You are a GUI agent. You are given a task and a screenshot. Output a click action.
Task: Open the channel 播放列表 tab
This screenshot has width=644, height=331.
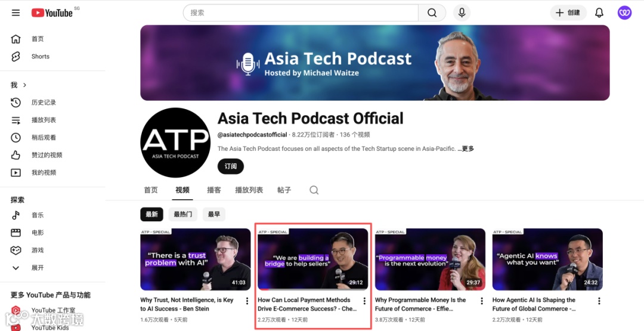tap(249, 190)
